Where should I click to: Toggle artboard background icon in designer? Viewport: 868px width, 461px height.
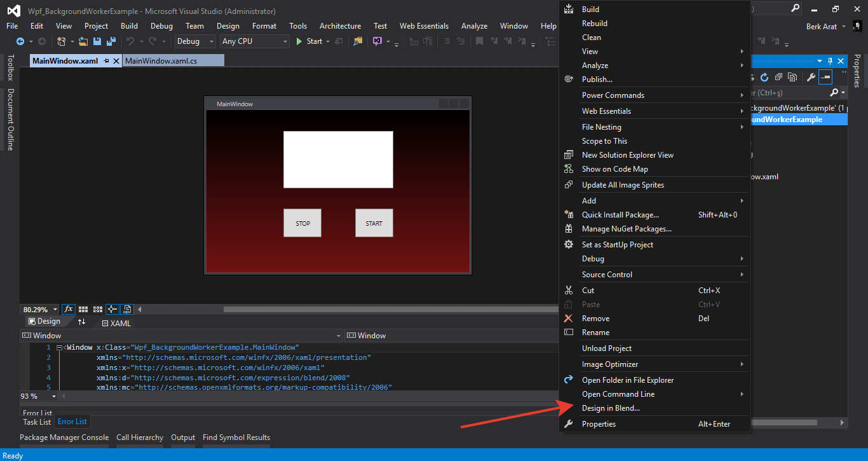(x=126, y=310)
